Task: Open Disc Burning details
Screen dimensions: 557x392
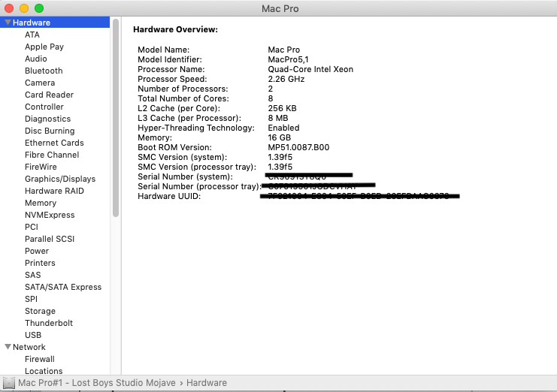Action: tap(50, 131)
